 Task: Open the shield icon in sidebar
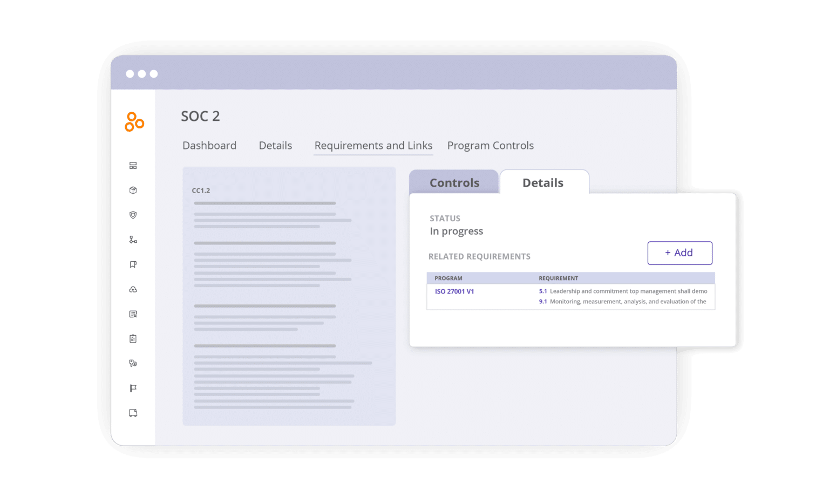[x=133, y=215]
